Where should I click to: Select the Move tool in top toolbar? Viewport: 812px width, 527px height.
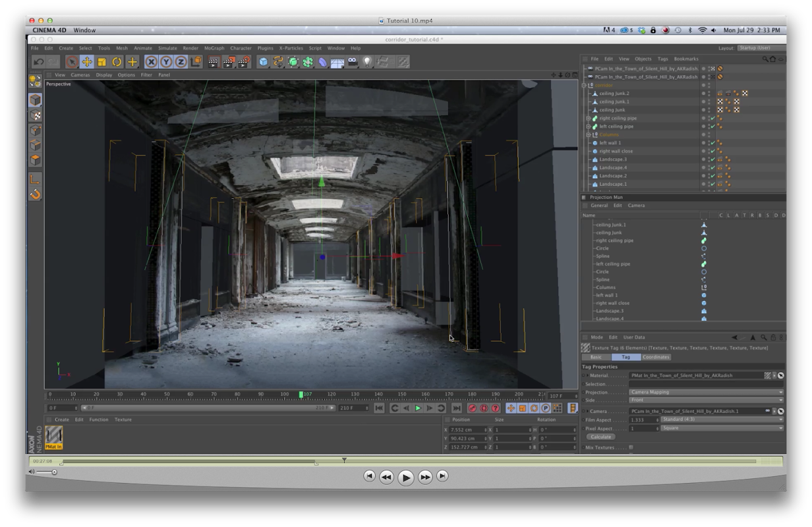point(86,62)
